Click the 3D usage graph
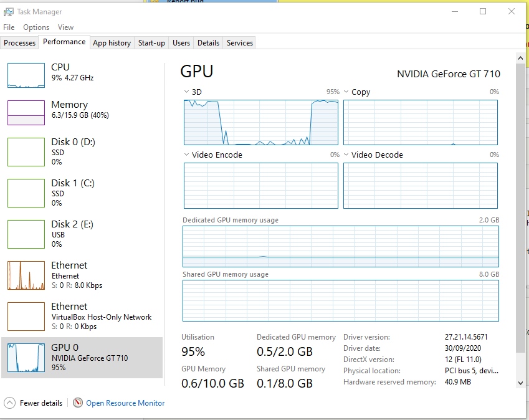The height and width of the screenshot is (420, 529). pyautogui.click(x=261, y=123)
